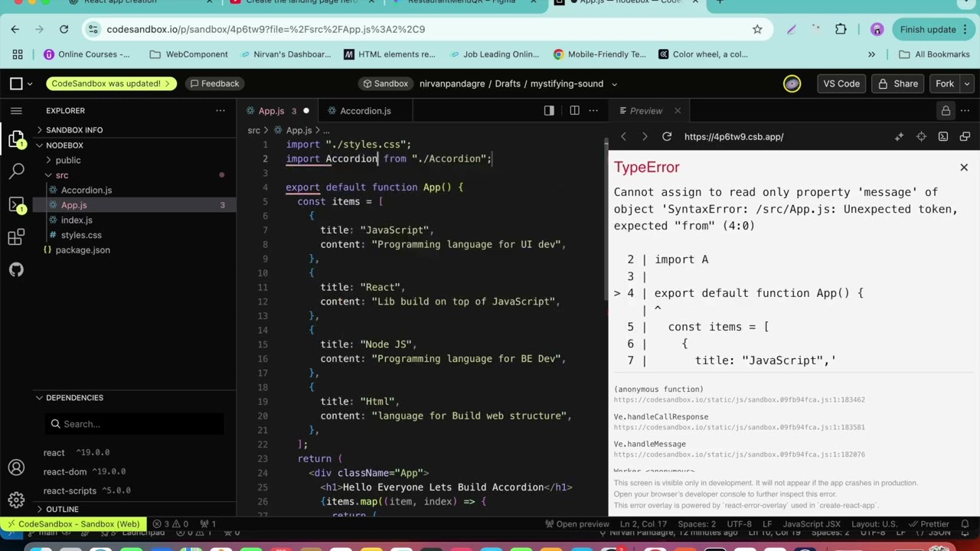Open the browser Extensions puzzle icon
This screenshot has width=980, height=551.
pos(841,29)
